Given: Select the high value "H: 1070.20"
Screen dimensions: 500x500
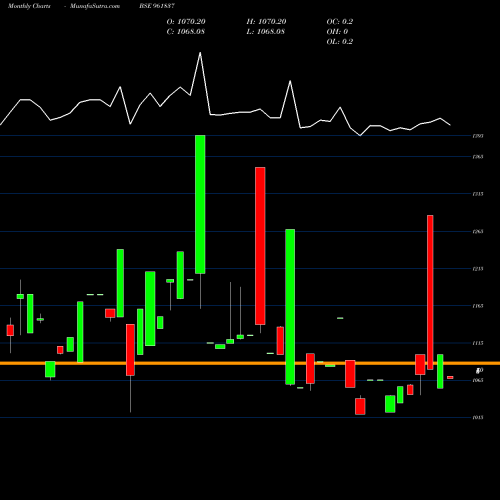Looking at the screenshot, I should (266, 22).
